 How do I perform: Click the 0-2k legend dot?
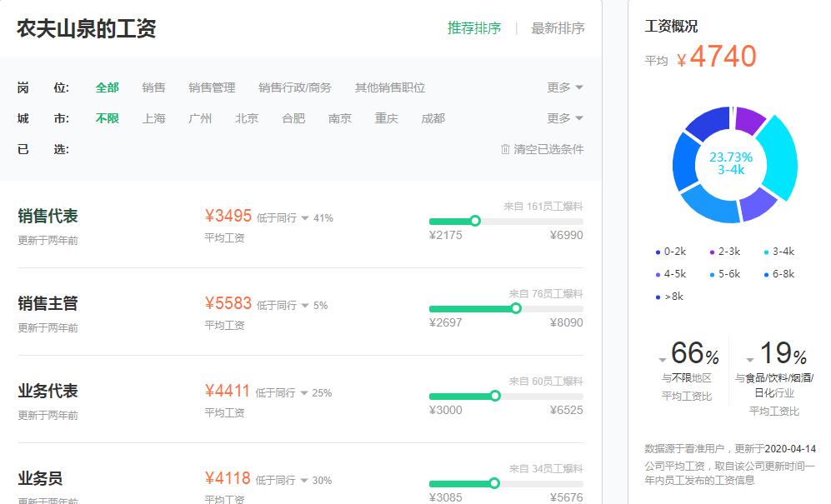(658, 252)
